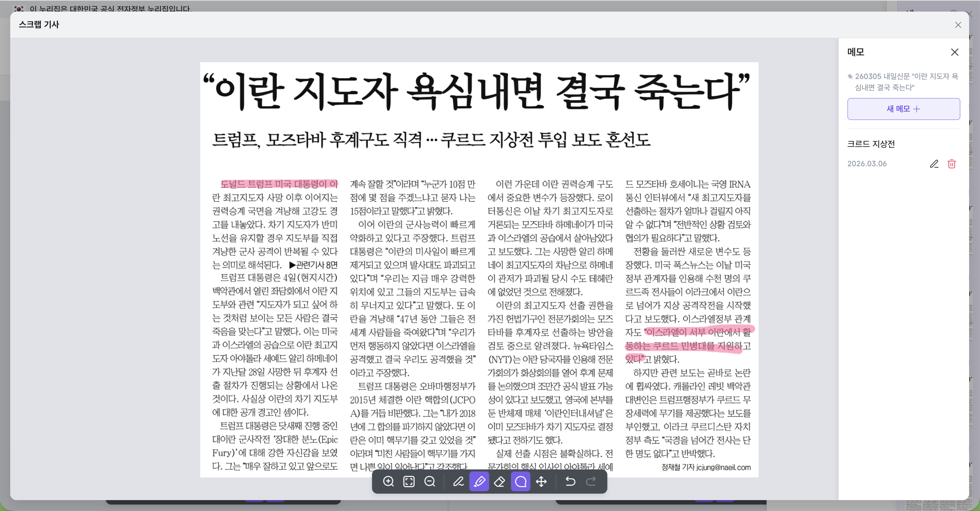Screen dimensions: 980x511
Task: Open the 크르드 지상전 memo entry
Action: [871, 144]
